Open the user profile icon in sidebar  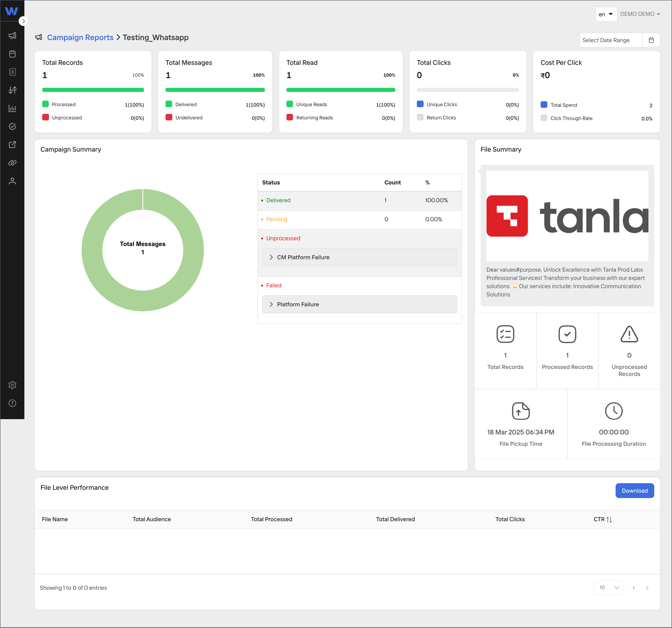13,181
